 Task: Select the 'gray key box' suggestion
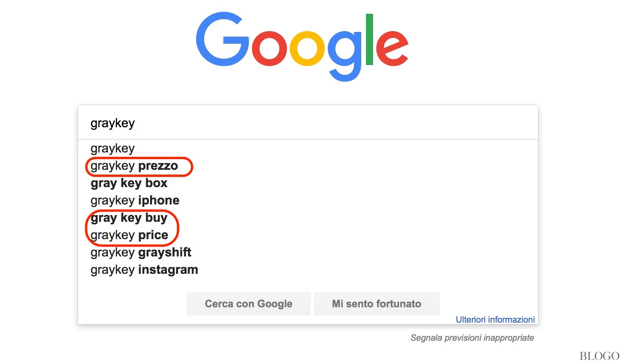click(129, 183)
